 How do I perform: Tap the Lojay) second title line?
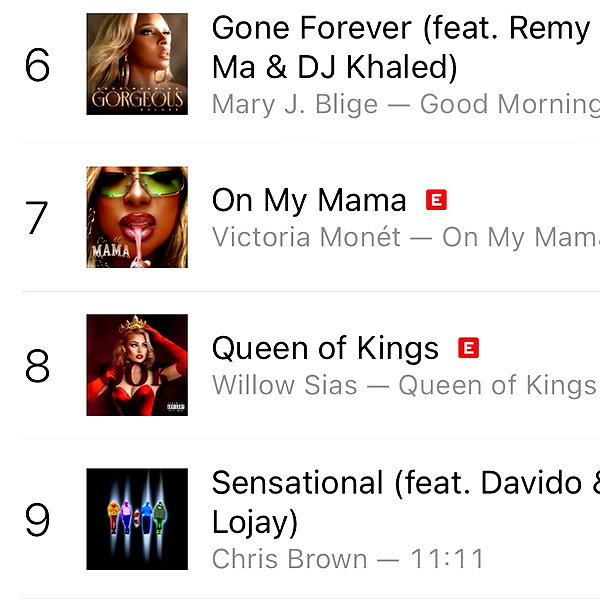255,522
